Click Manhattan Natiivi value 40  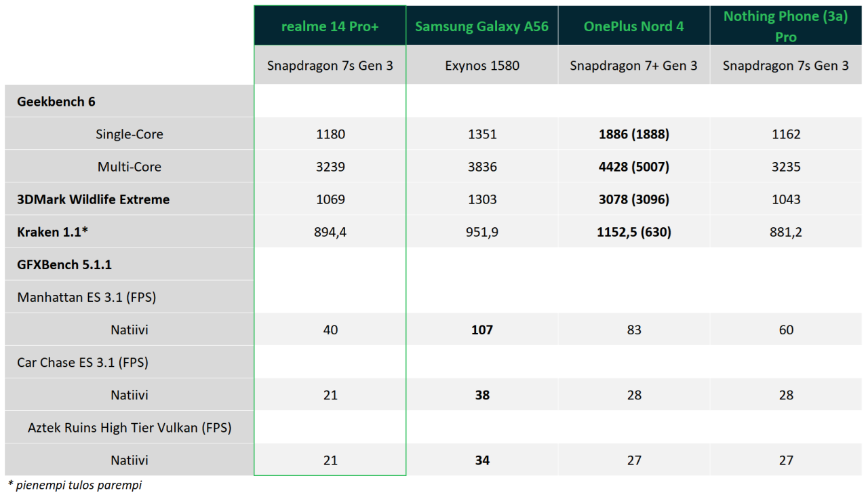[x=330, y=330]
